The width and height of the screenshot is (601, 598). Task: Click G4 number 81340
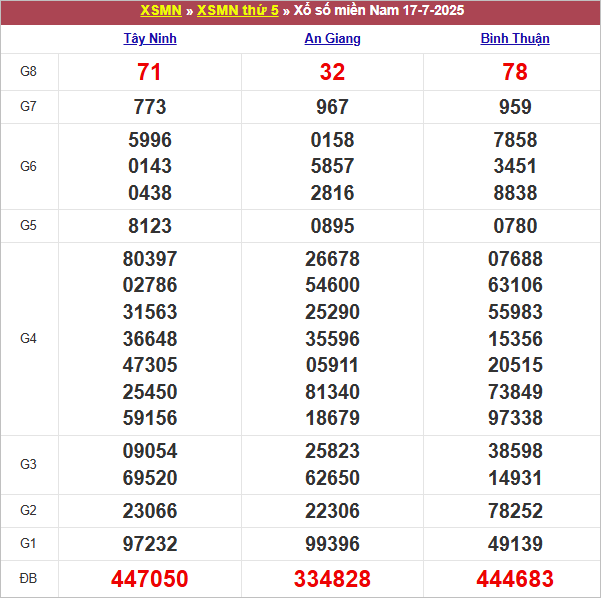click(x=332, y=392)
